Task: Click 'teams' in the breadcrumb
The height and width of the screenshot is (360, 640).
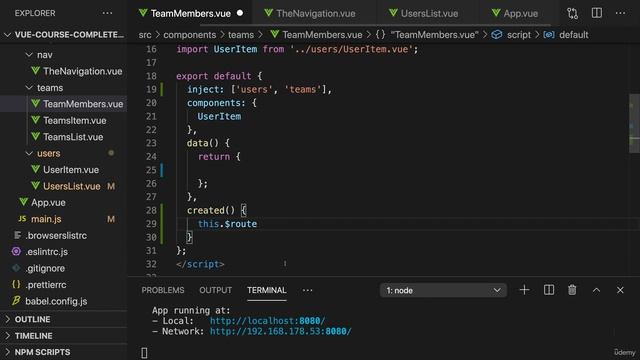Action: click(241, 35)
